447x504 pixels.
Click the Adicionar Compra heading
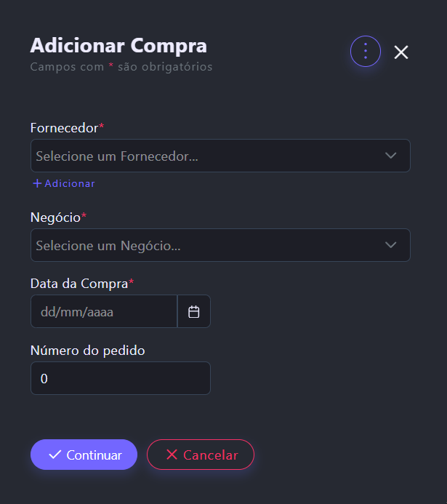(x=118, y=45)
